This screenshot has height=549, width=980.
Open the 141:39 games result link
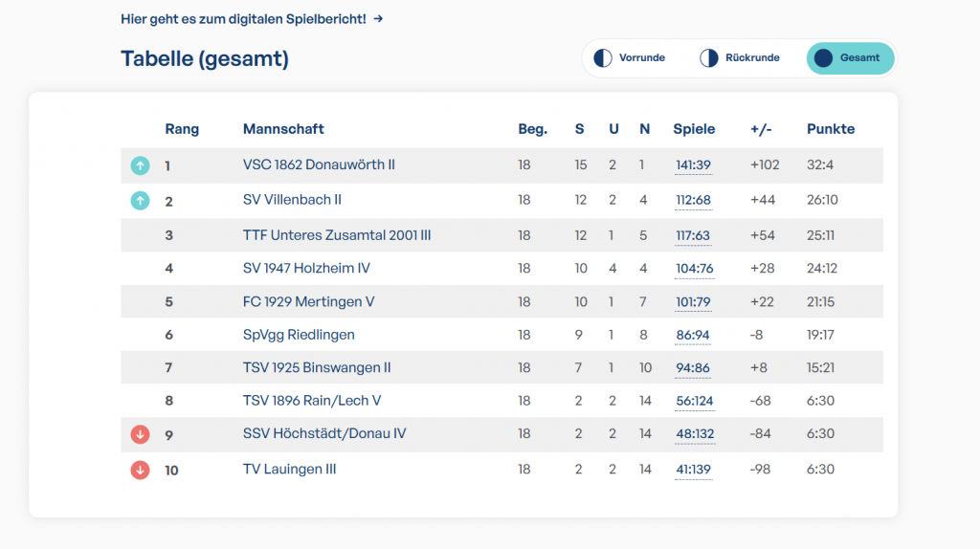click(x=693, y=165)
